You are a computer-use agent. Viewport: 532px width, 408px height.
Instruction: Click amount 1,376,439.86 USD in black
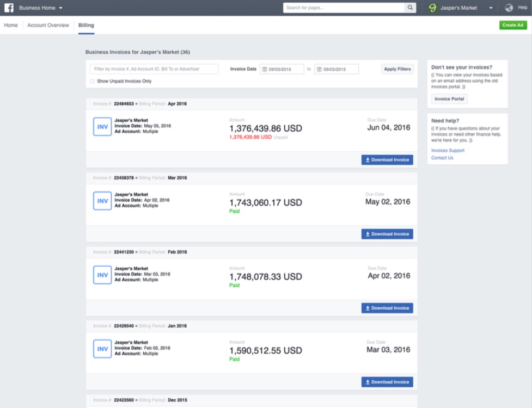266,128
